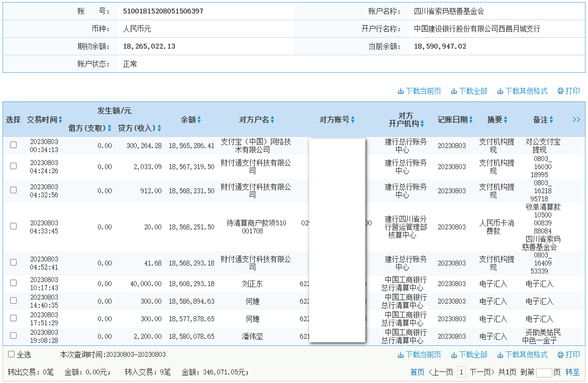Click opening balance 18,265,022.13

tap(149, 46)
